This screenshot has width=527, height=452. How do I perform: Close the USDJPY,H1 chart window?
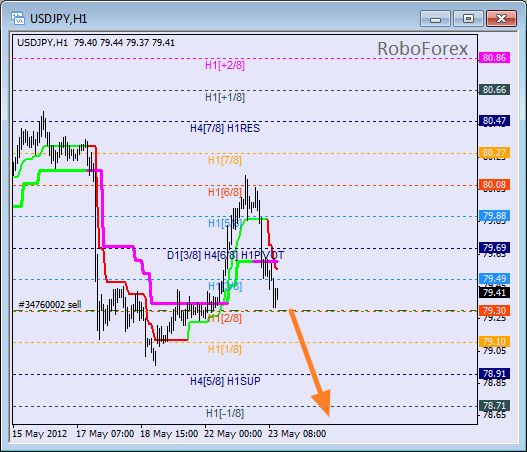click(501, 18)
